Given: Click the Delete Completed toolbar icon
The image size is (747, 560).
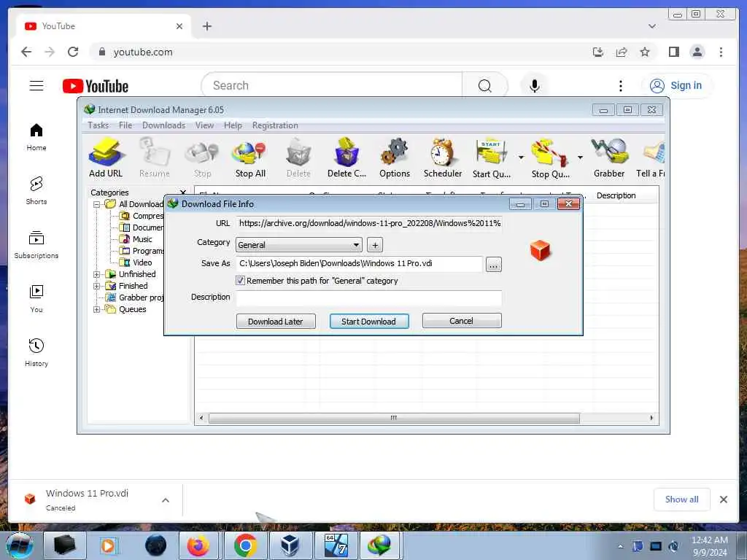Looking at the screenshot, I should coord(347,157).
